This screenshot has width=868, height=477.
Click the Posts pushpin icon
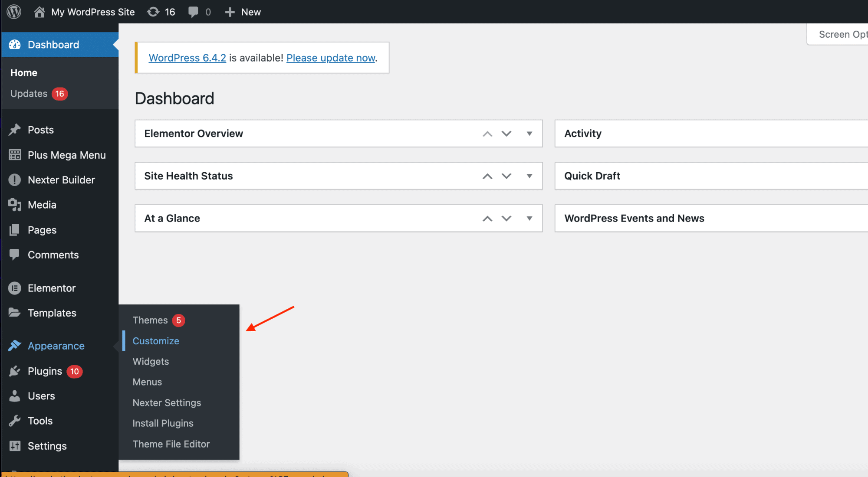click(x=15, y=130)
